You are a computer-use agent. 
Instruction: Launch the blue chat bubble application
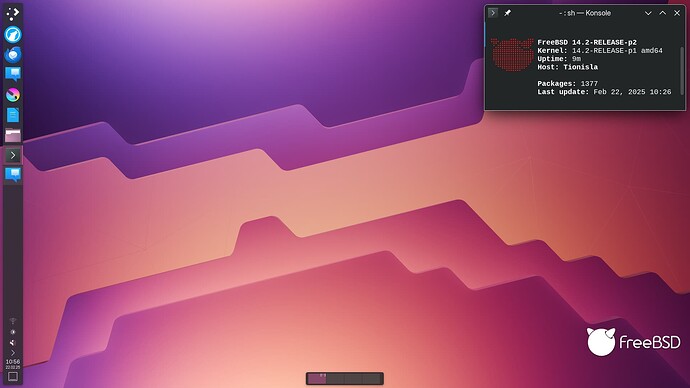tap(13, 74)
